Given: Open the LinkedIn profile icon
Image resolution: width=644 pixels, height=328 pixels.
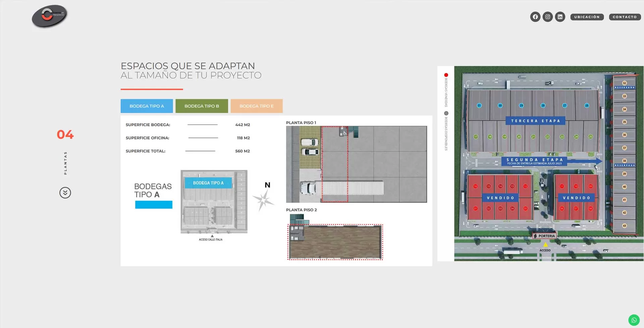Looking at the screenshot, I should point(560,17).
